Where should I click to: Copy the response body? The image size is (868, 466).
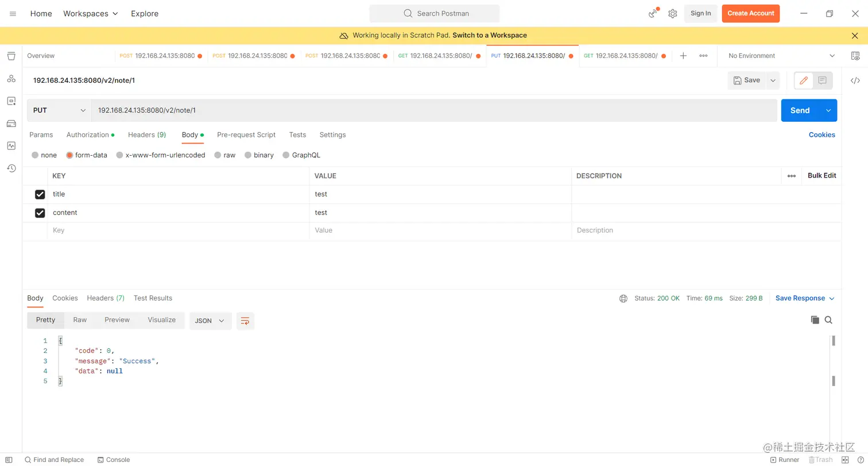coord(815,320)
